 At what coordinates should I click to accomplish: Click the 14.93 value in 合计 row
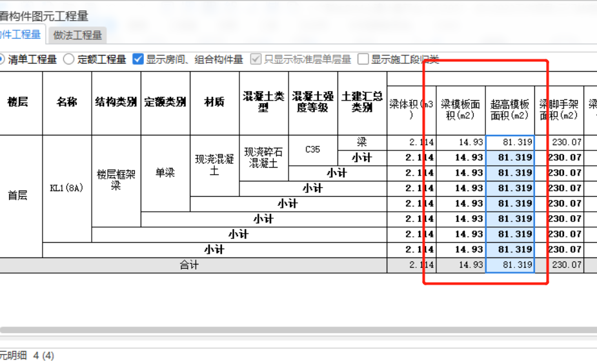[460, 265]
